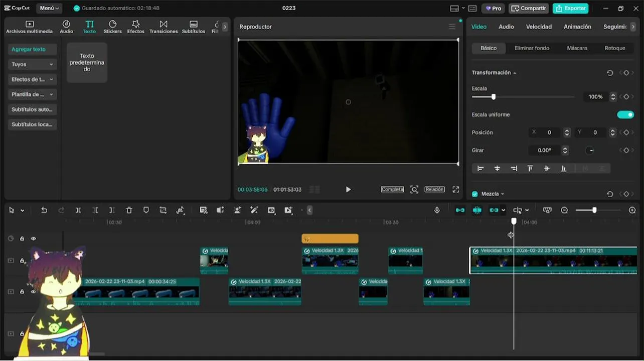Expand the Plantilla de texto category
The height and width of the screenshot is (361, 644).
point(33,94)
